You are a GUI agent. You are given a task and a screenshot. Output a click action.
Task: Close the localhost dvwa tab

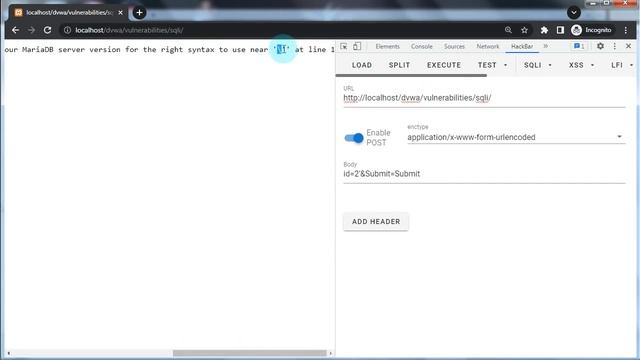120,13
